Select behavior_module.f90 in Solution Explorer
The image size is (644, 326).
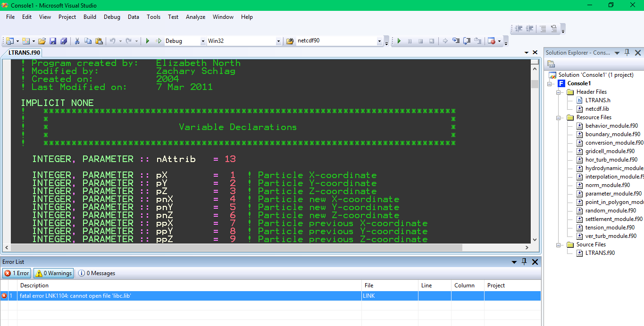coord(611,126)
